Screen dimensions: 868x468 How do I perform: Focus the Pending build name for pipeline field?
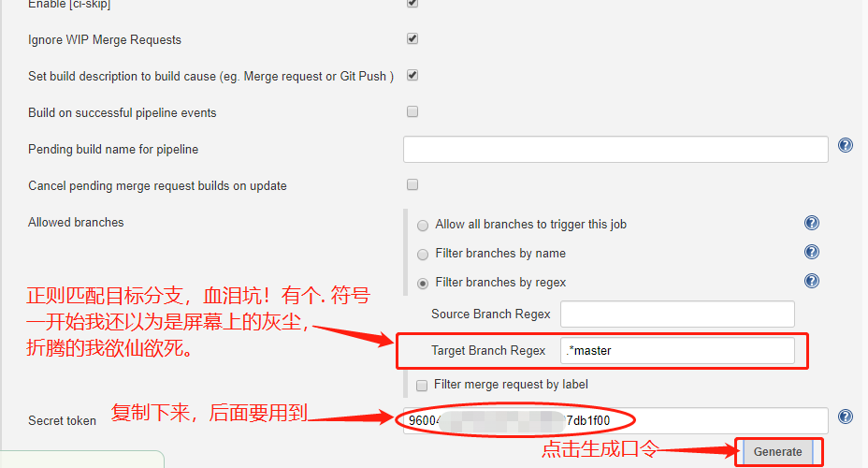[615, 150]
